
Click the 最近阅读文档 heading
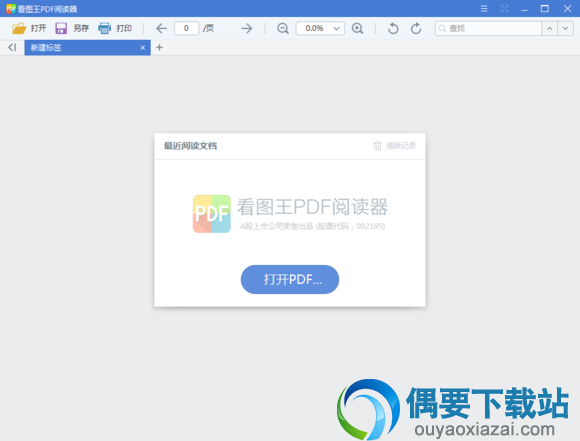[x=190, y=146]
